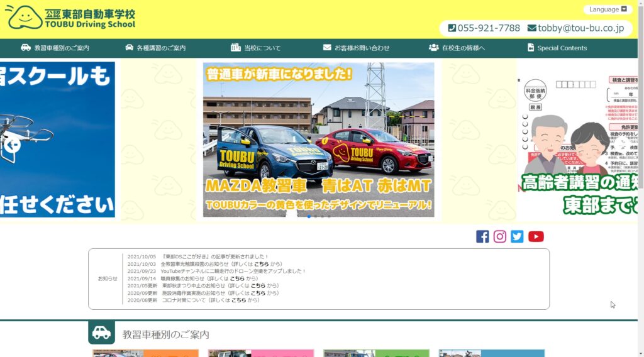This screenshot has width=644, height=357.
Task: Open the 高齢者講習 slide on the right
Action: click(577, 140)
